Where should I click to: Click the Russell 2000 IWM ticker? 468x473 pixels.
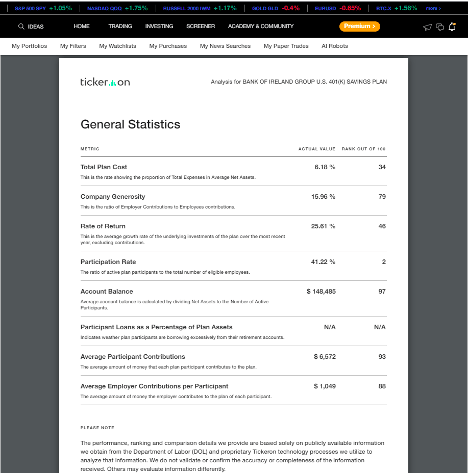(199, 8)
